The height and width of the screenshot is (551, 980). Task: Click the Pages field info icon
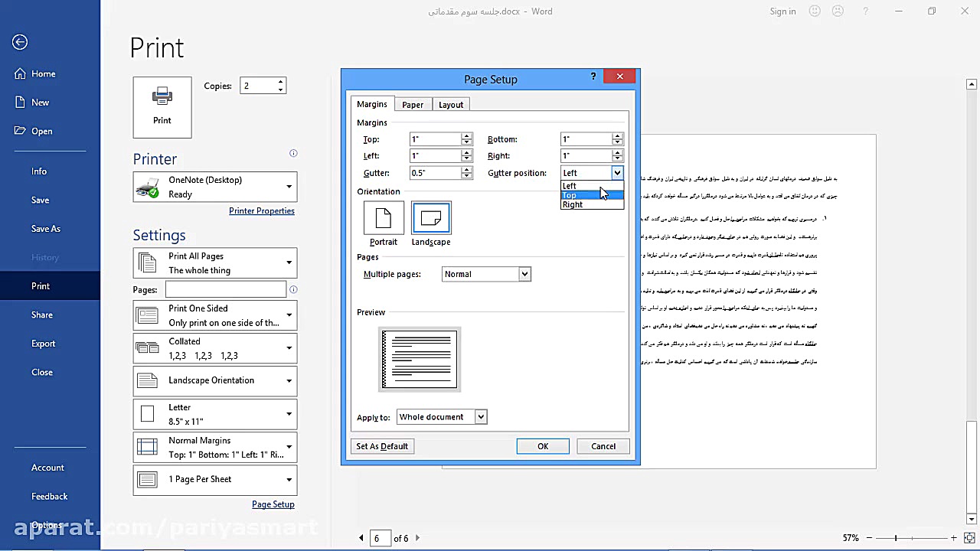(293, 289)
